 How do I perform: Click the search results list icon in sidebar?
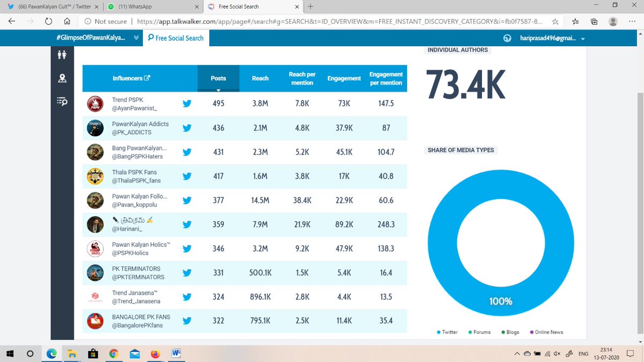click(x=62, y=101)
